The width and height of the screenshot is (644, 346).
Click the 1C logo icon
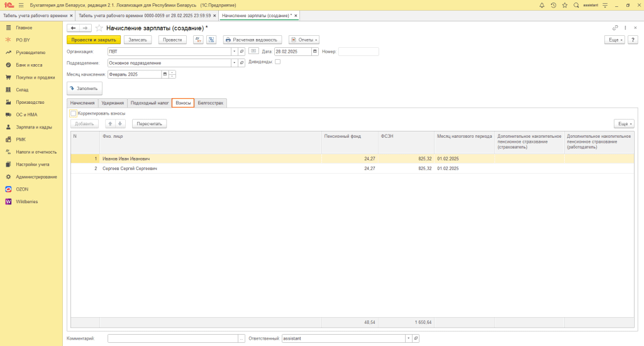point(9,5)
